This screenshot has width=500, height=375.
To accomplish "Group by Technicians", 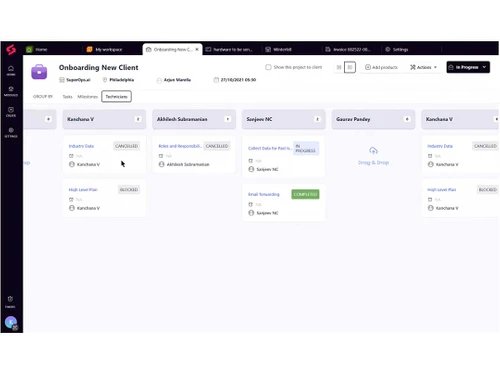I will coord(116,97).
